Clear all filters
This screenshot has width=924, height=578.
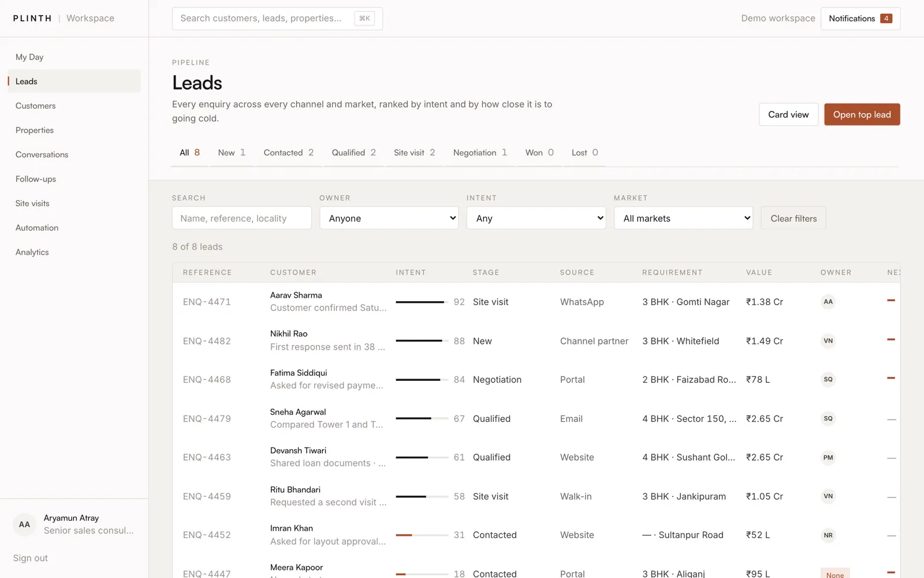point(793,218)
